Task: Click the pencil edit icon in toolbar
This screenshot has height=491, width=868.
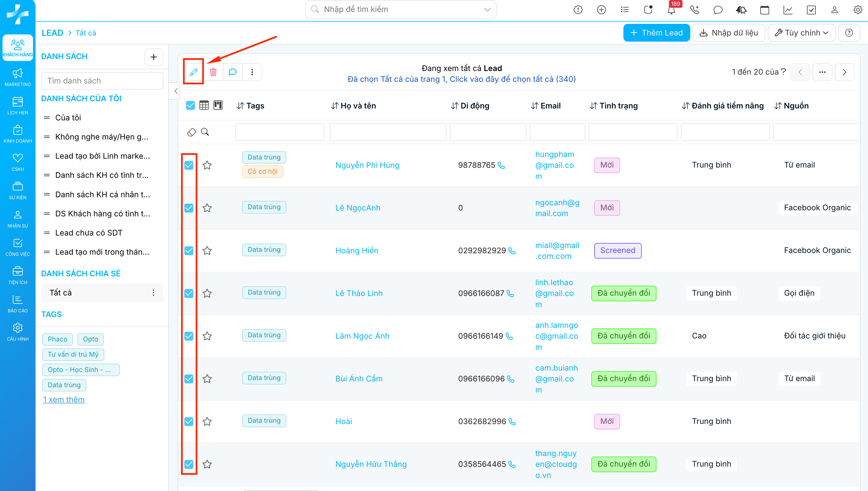Action: click(x=193, y=72)
